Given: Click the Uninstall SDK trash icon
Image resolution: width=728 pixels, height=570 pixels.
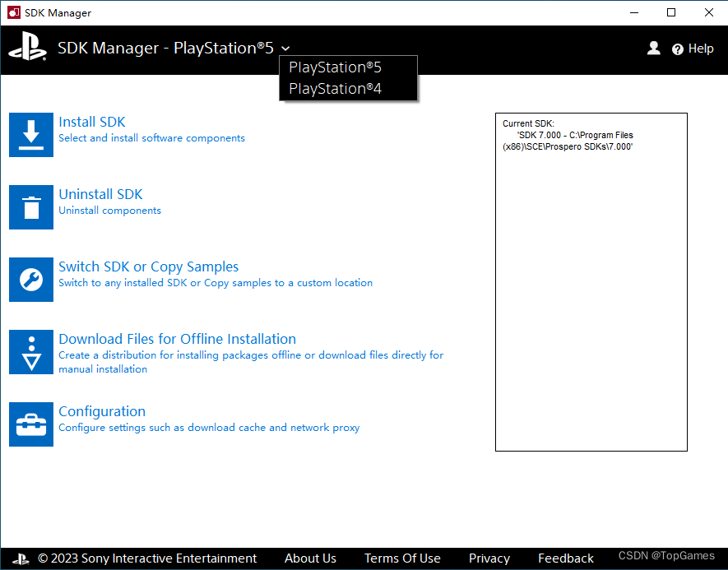Looking at the screenshot, I should pos(31,207).
